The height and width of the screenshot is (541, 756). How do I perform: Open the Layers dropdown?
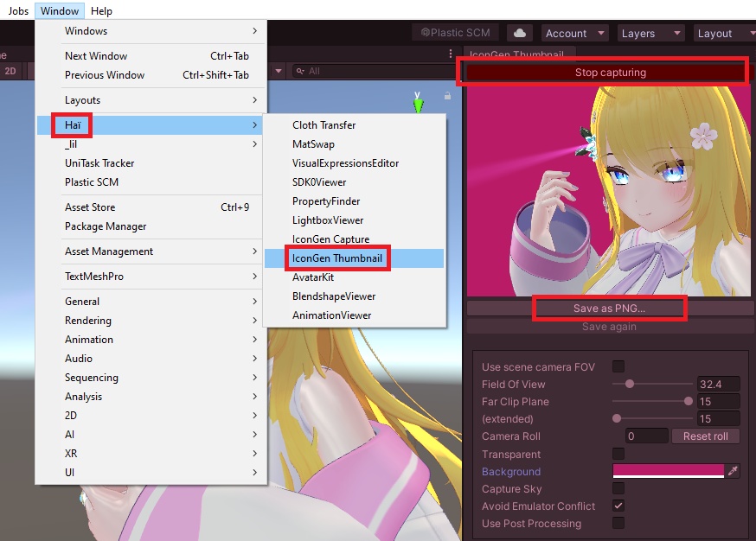650,33
